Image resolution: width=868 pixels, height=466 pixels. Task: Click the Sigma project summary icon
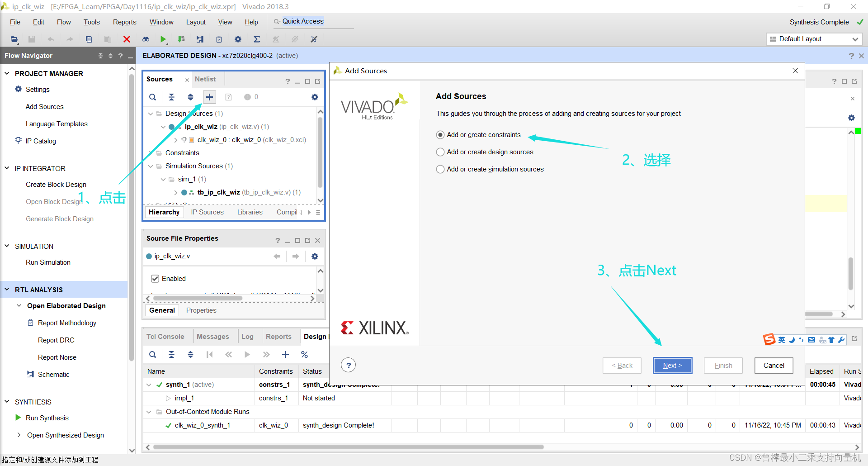point(257,39)
